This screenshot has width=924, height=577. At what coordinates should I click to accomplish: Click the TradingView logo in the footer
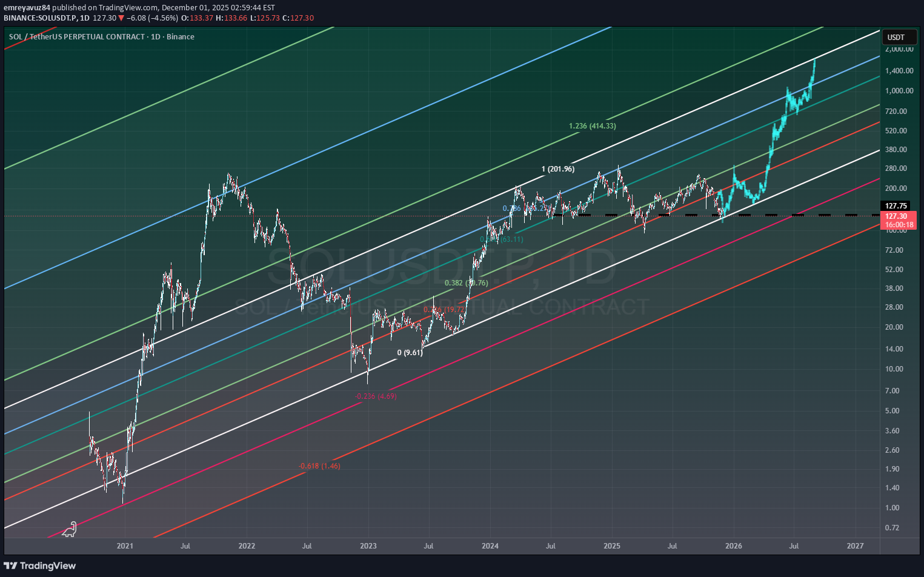40,565
